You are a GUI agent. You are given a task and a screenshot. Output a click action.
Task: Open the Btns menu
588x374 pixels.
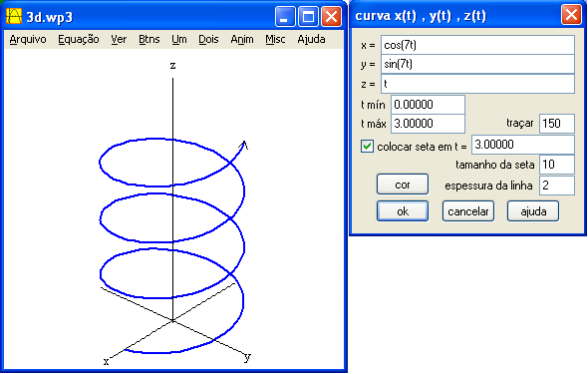(148, 39)
